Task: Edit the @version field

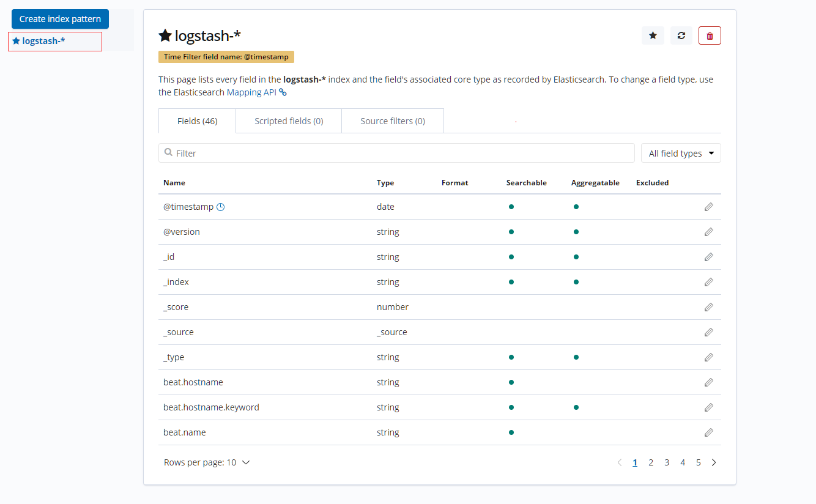Action: coord(709,231)
